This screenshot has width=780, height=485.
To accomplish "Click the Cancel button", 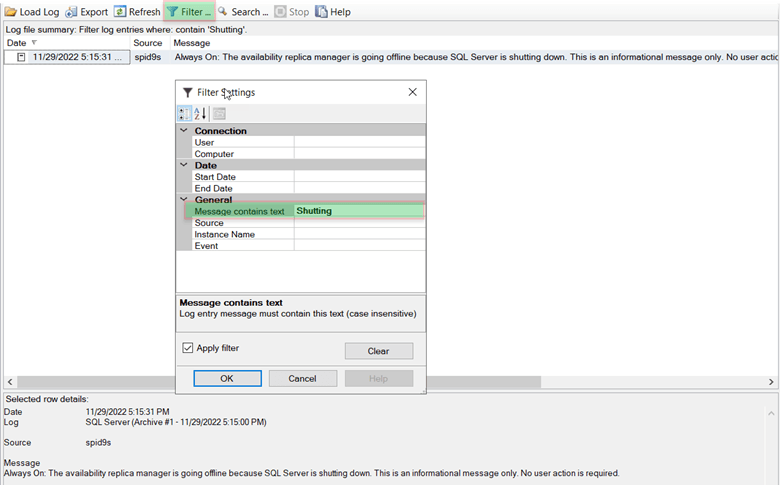I will pos(302,378).
